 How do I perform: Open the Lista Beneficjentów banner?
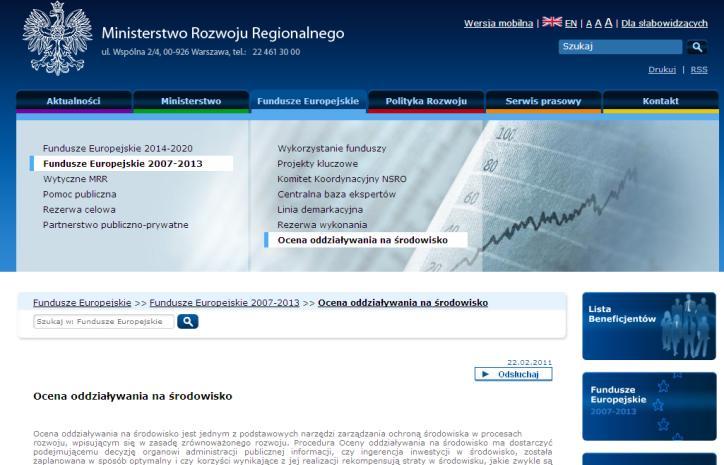(x=649, y=326)
